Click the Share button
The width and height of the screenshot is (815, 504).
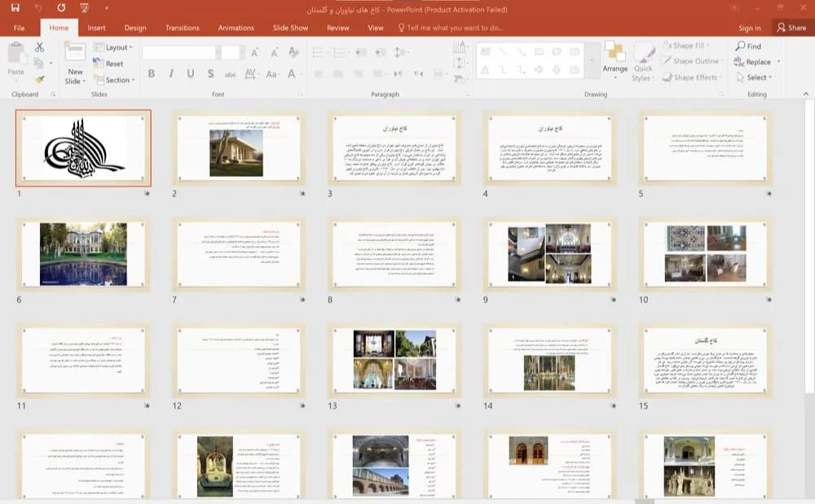pyautogui.click(x=791, y=28)
